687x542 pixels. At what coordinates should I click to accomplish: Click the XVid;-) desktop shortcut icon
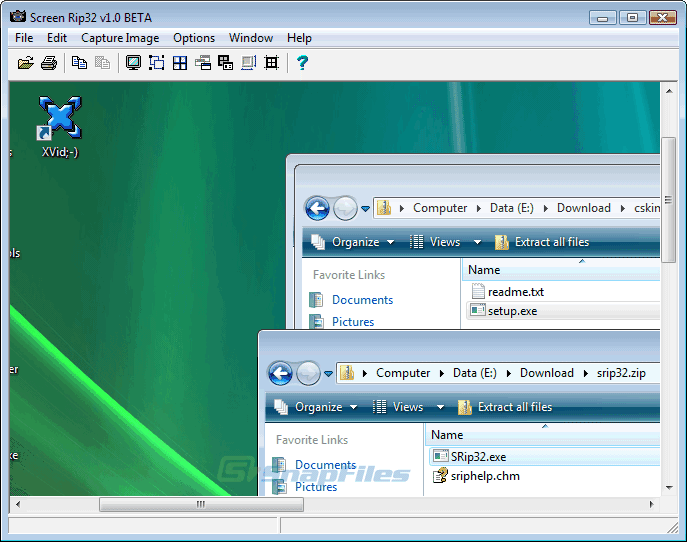click(x=60, y=117)
